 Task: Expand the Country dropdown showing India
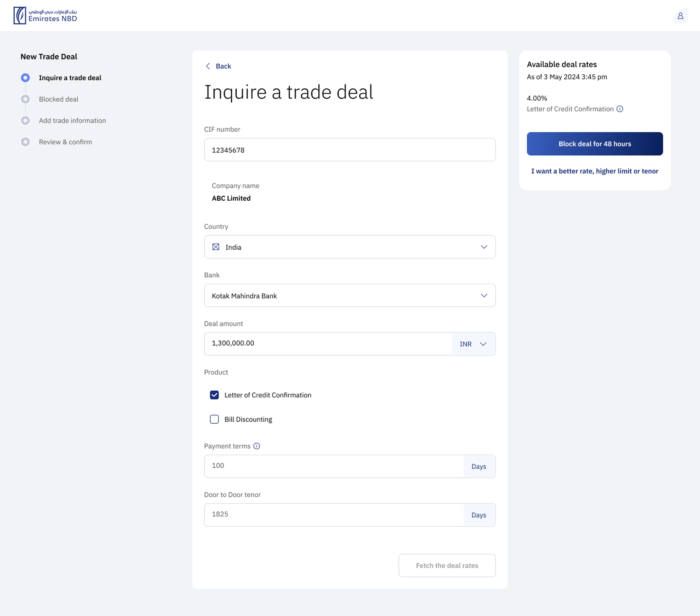(484, 247)
